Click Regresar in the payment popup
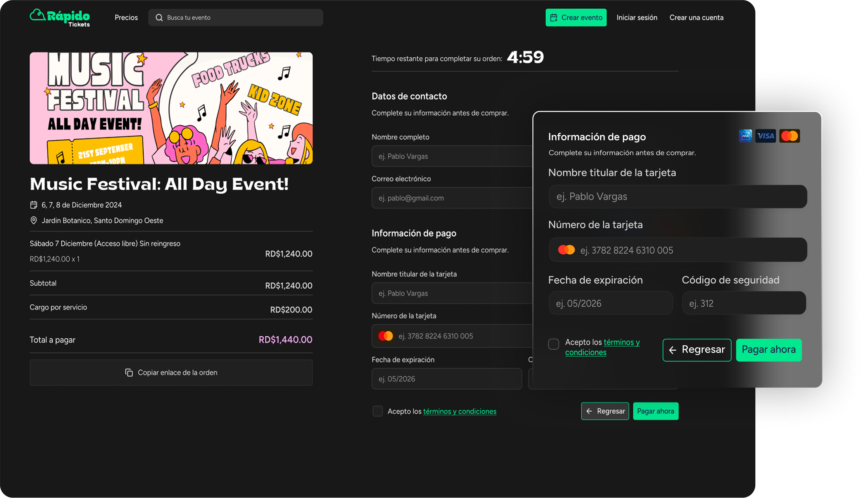 [x=697, y=350]
